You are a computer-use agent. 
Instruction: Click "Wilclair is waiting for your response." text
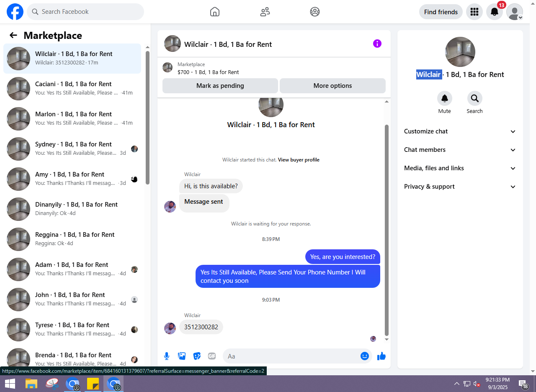click(x=271, y=224)
